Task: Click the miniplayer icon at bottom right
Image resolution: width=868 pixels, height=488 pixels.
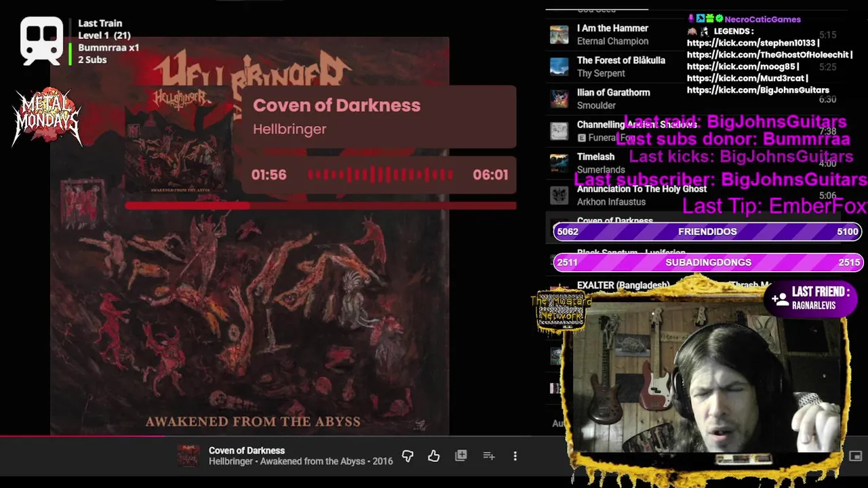Action: pyautogui.click(x=856, y=456)
